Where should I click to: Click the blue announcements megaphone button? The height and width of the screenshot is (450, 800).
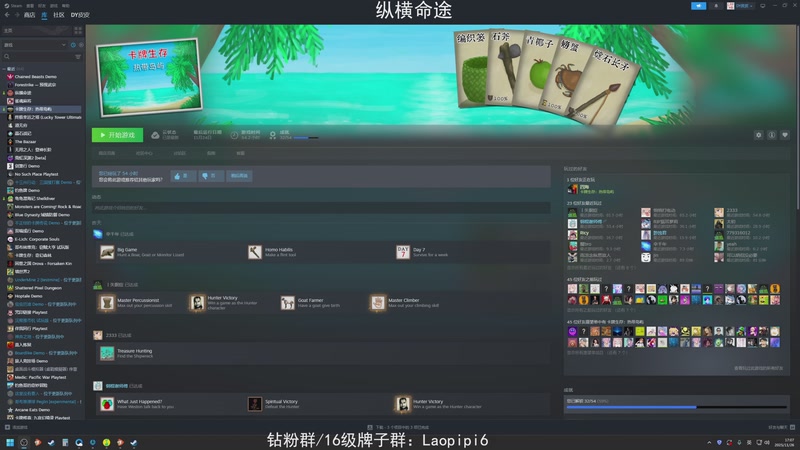click(698, 6)
